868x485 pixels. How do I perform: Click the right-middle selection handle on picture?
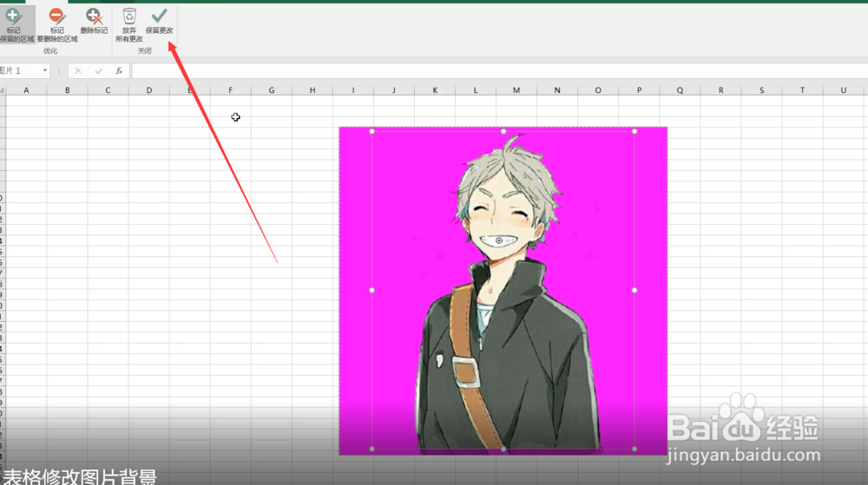(635, 291)
